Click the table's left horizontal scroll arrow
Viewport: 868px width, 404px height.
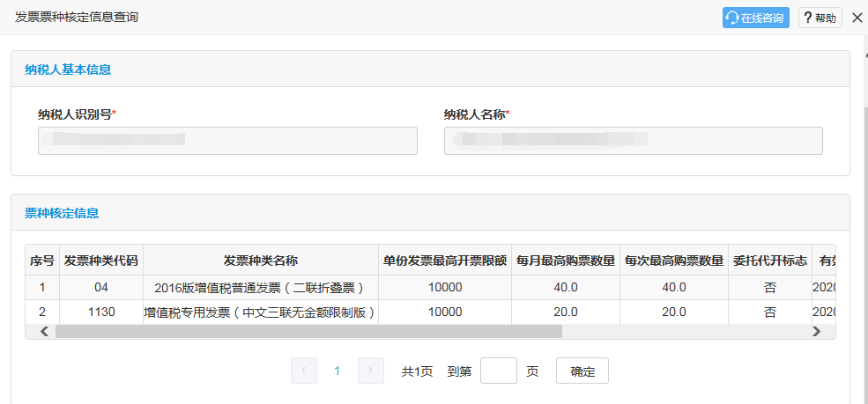pyautogui.click(x=44, y=332)
